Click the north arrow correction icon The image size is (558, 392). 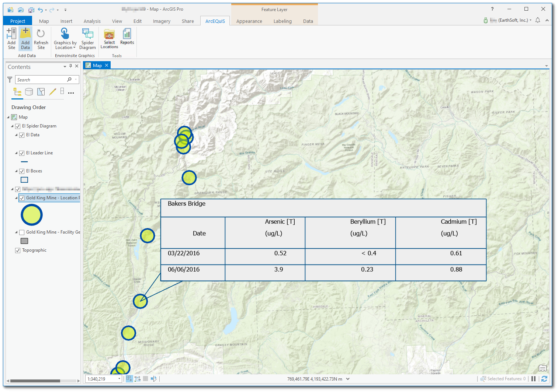pyautogui.click(x=154, y=379)
